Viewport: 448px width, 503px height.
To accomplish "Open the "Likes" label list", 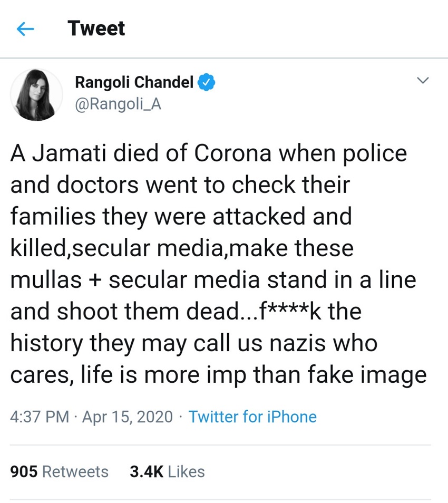I will (186, 471).
